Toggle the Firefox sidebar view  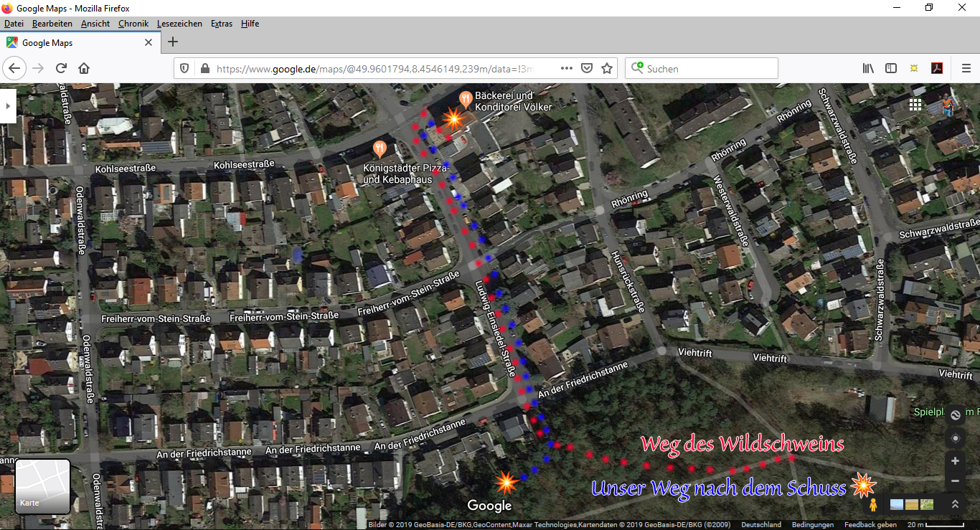891,68
